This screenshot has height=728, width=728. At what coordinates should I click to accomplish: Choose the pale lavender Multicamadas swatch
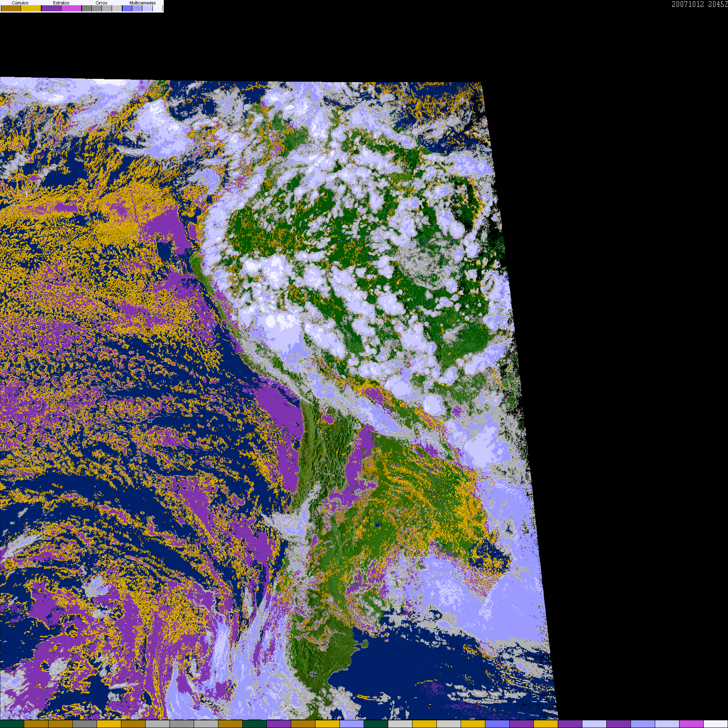tap(148, 8)
